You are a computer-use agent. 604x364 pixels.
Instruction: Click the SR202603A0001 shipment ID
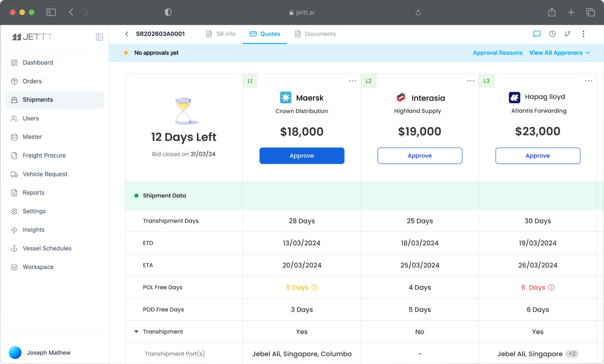tap(160, 34)
